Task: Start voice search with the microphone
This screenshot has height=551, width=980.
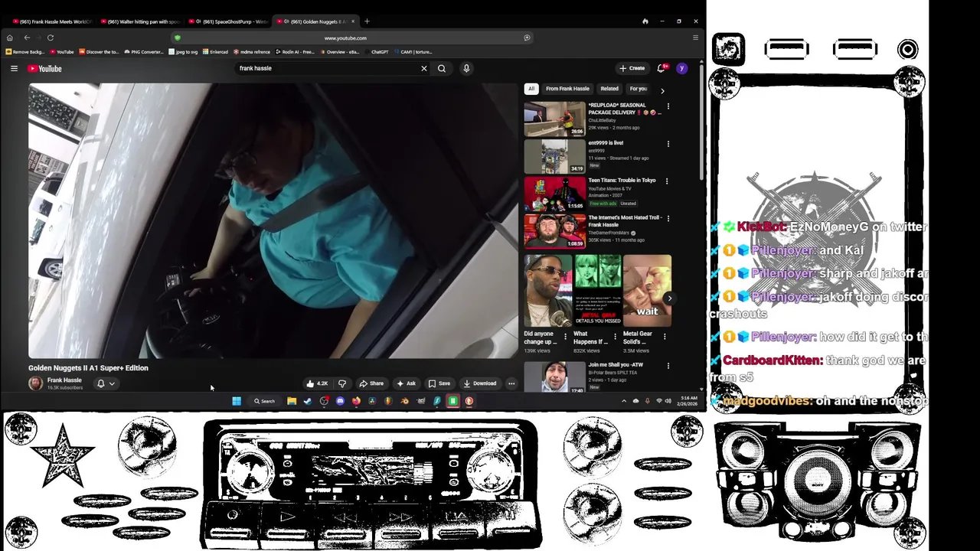Action: (x=465, y=68)
